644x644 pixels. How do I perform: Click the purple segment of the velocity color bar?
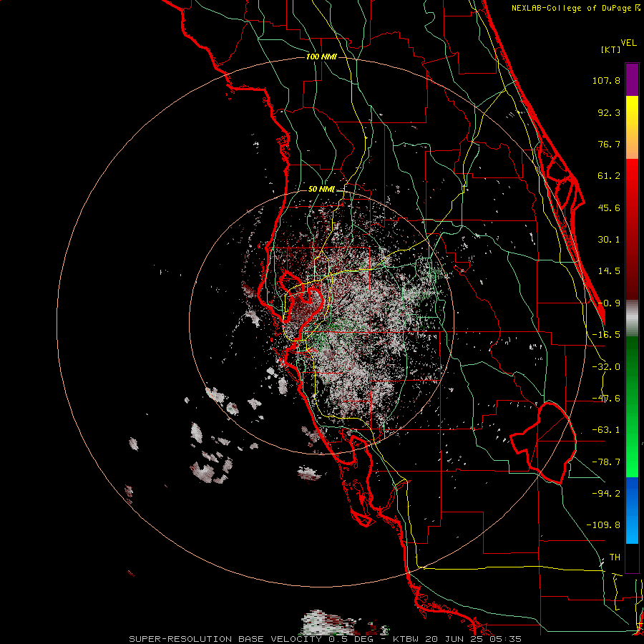tap(632, 79)
